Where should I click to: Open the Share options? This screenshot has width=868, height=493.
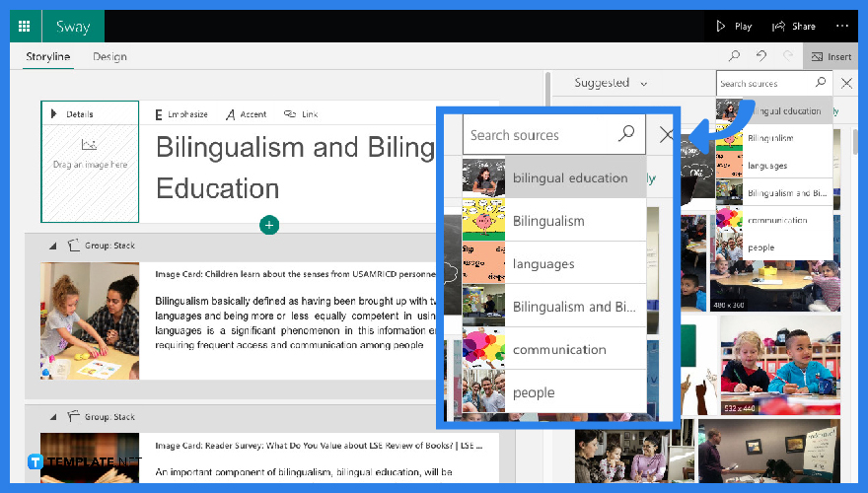pos(794,27)
